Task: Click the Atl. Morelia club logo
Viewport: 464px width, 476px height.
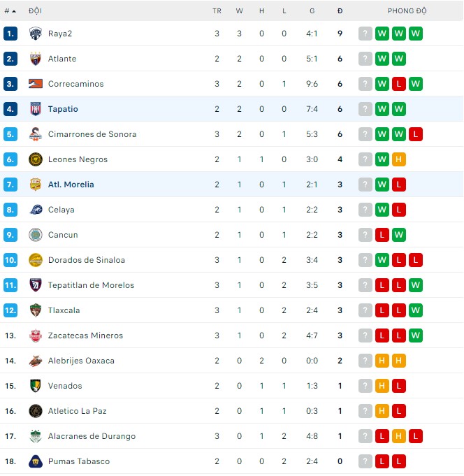Action: point(36,185)
